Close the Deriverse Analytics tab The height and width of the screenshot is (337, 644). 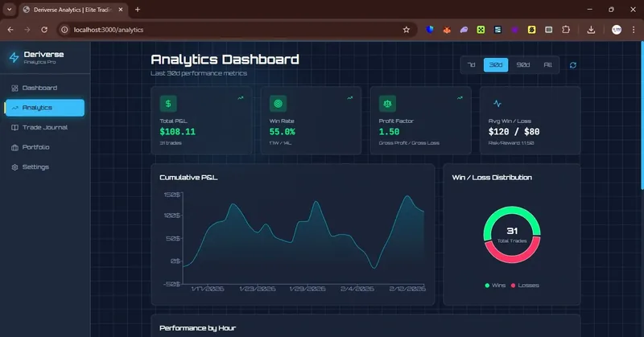click(x=120, y=10)
